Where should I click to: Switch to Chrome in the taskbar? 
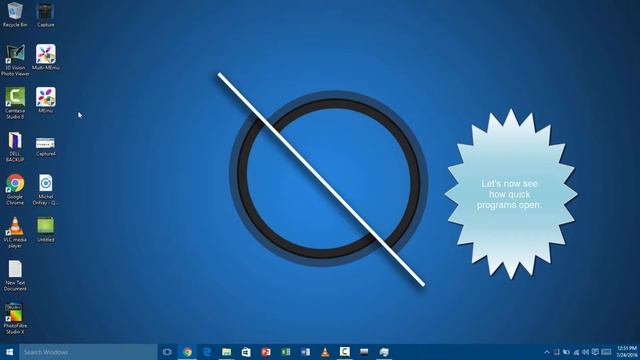tap(187, 352)
